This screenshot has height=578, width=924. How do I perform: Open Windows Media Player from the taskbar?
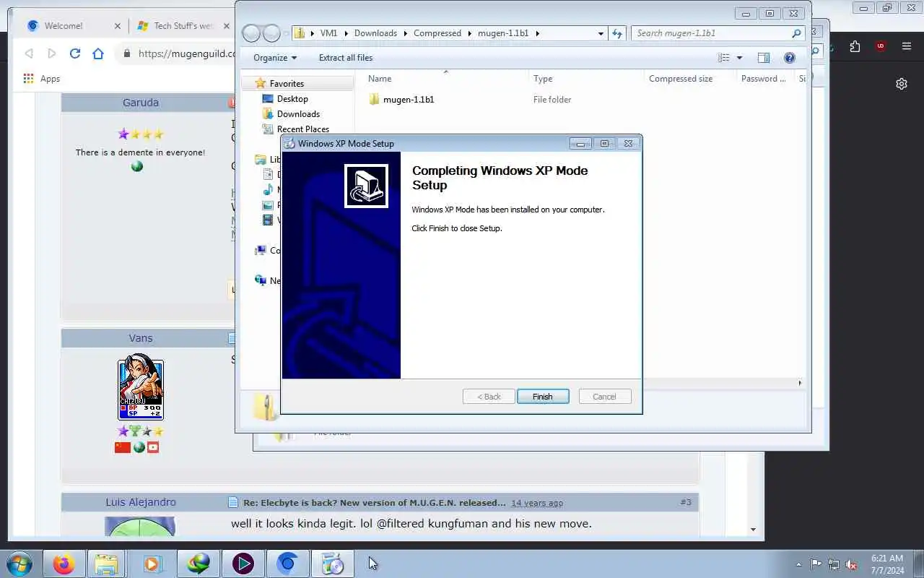point(152,564)
